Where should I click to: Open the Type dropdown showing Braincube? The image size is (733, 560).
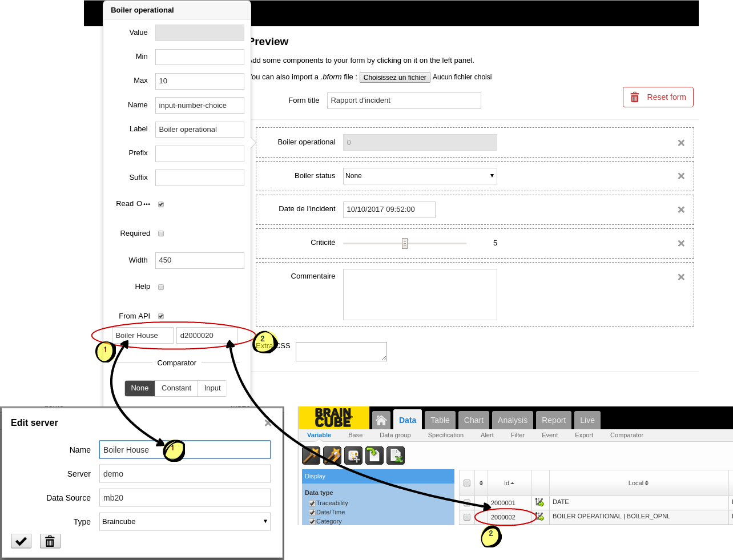[184, 522]
